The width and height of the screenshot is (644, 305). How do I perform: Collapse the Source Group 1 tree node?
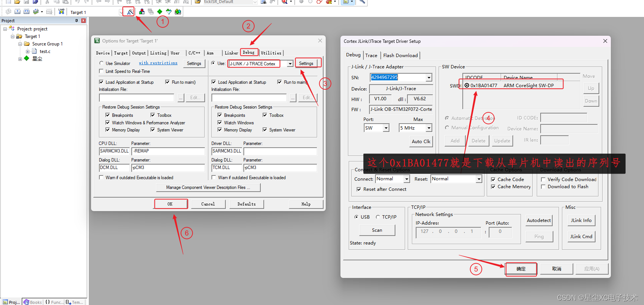click(20, 44)
